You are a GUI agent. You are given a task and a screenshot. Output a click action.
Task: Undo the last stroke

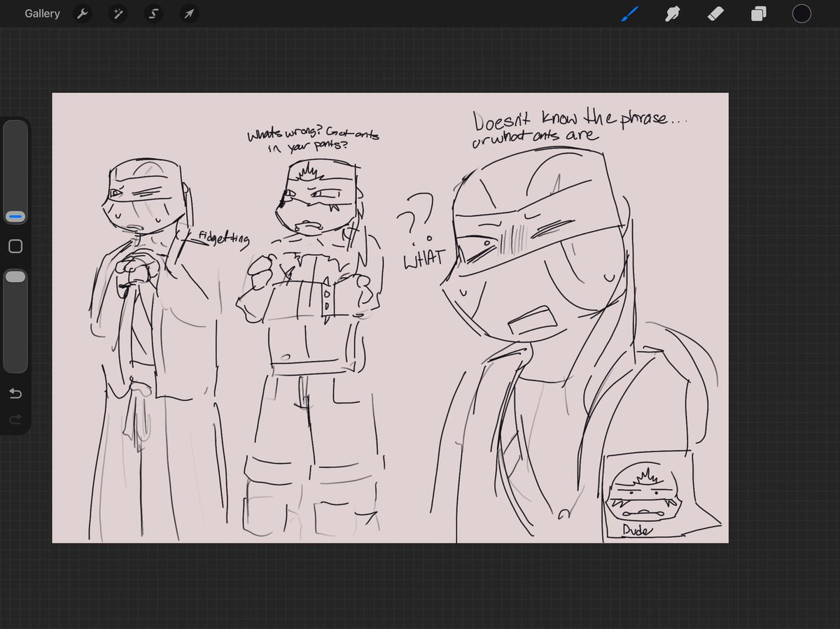(15, 394)
